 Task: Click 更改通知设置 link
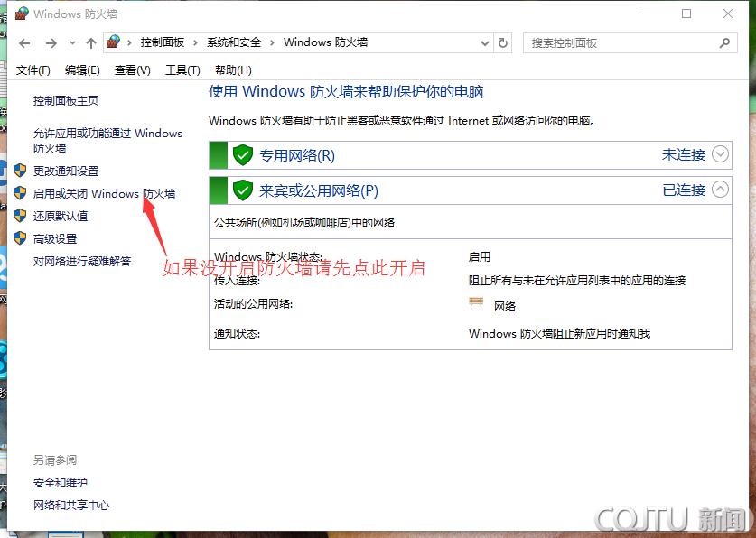66,171
